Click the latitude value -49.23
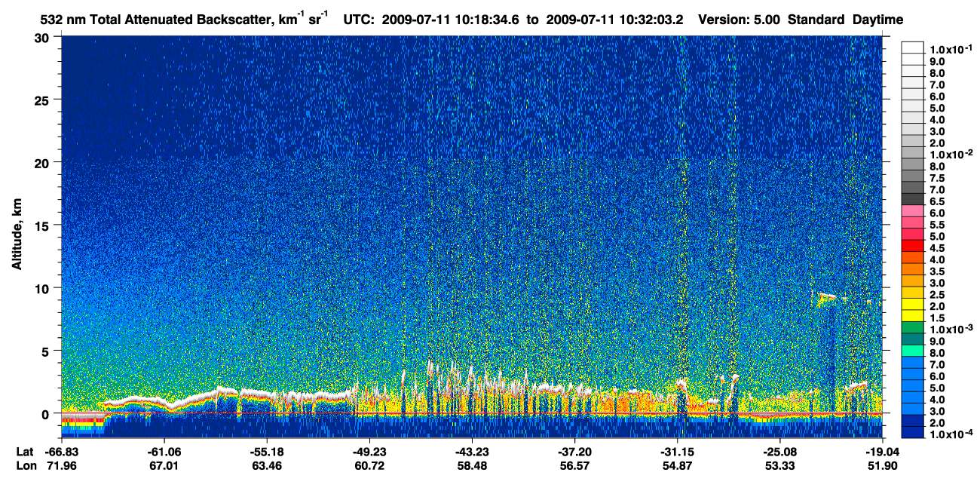The width and height of the screenshot is (980, 503). click(x=369, y=451)
